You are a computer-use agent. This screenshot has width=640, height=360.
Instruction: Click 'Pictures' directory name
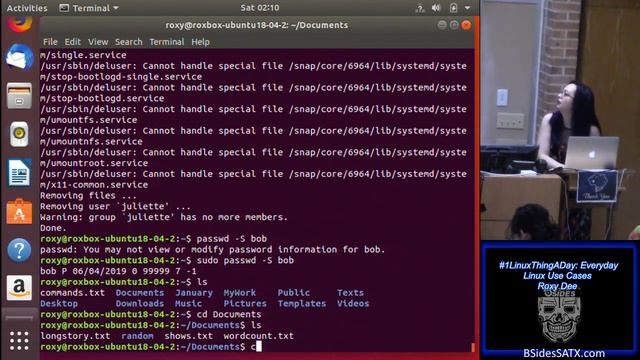click(x=245, y=304)
